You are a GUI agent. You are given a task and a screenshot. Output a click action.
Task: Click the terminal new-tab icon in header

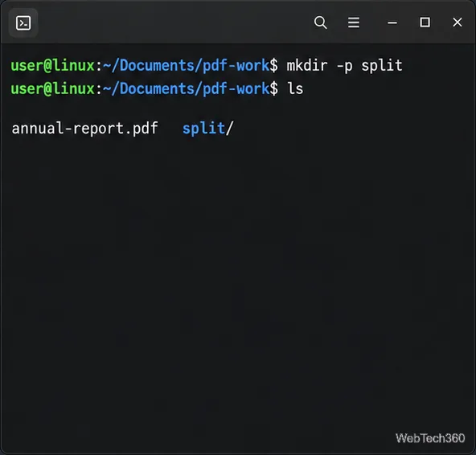23,23
